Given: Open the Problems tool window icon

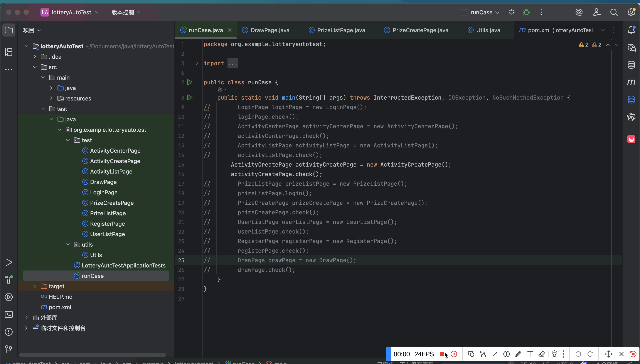Looking at the screenshot, I should [x=9, y=332].
